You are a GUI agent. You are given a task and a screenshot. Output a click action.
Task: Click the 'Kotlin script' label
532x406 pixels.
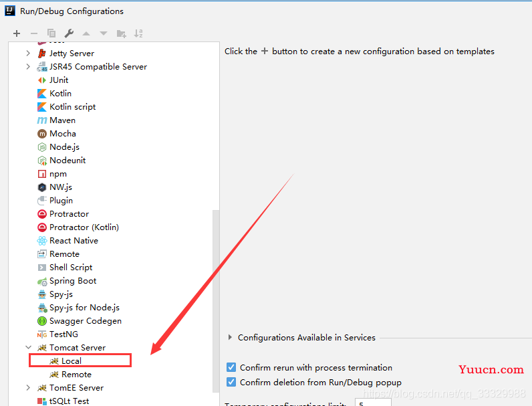pos(72,107)
